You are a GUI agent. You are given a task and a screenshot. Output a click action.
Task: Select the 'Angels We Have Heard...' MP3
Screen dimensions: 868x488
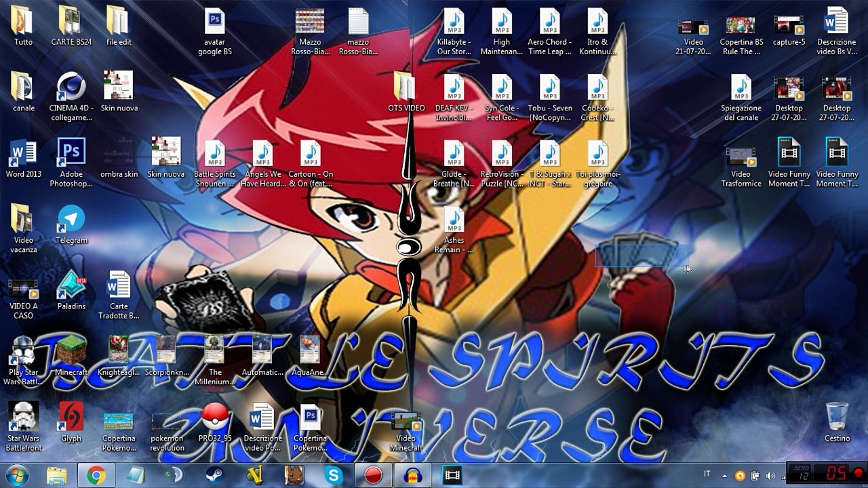(x=262, y=153)
